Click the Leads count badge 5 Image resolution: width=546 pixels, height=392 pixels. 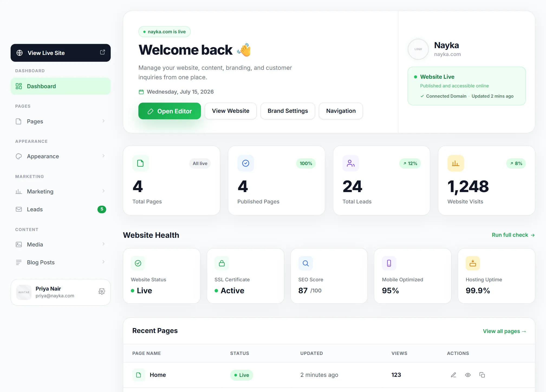point(102,209)
